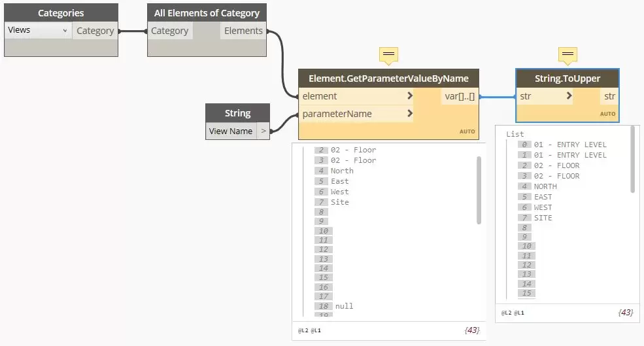Select list item 4 NORTH in output
Image resolution: width=644 pixels, height=346 pixels.
pos(545,186)
